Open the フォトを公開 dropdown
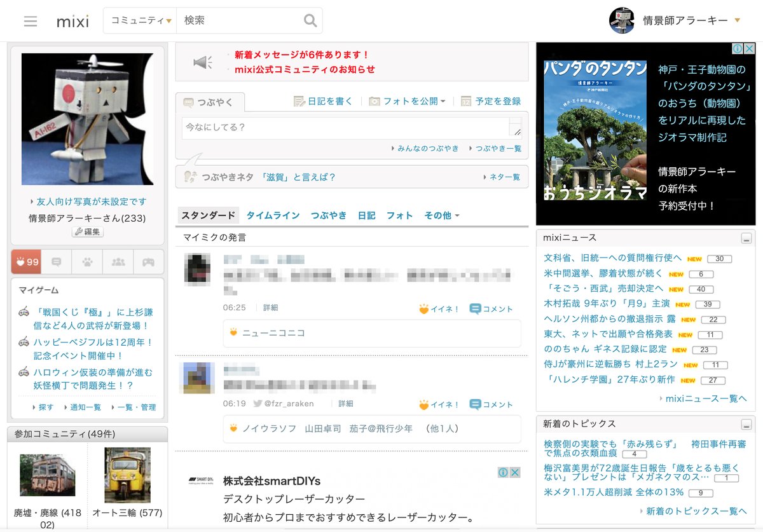The image size is (763, 532). click(408, 101)
